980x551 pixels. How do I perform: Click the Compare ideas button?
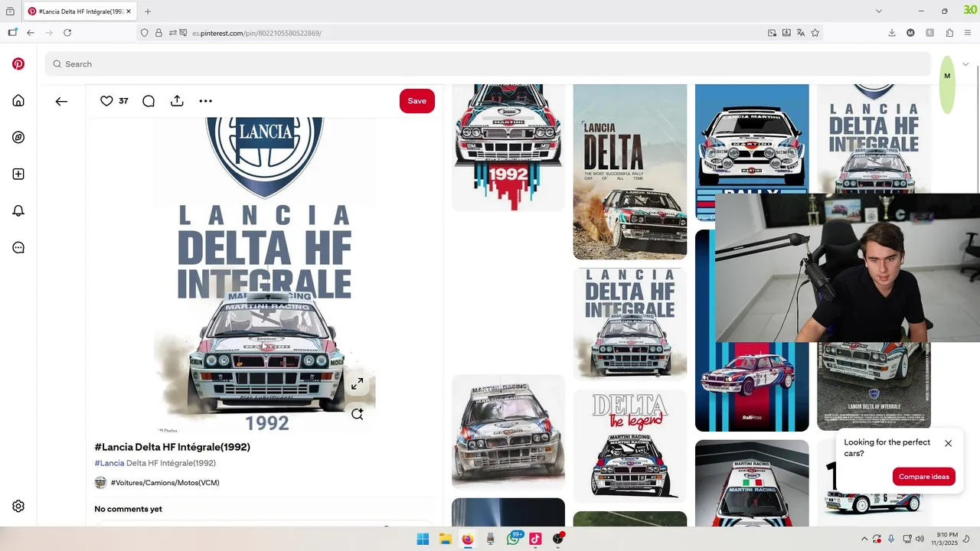tap(924, 477)
